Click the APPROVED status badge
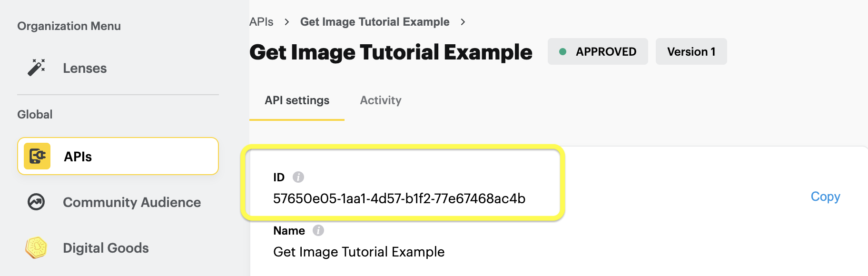Image resolution: width=868 pixels, height=276 pixels. point(598,51)
